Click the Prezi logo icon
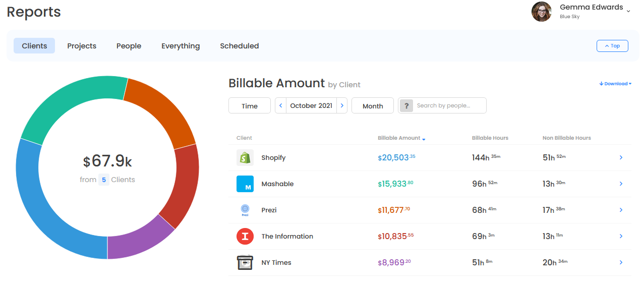This screenshot has width=644, height=285. point(245,210)
